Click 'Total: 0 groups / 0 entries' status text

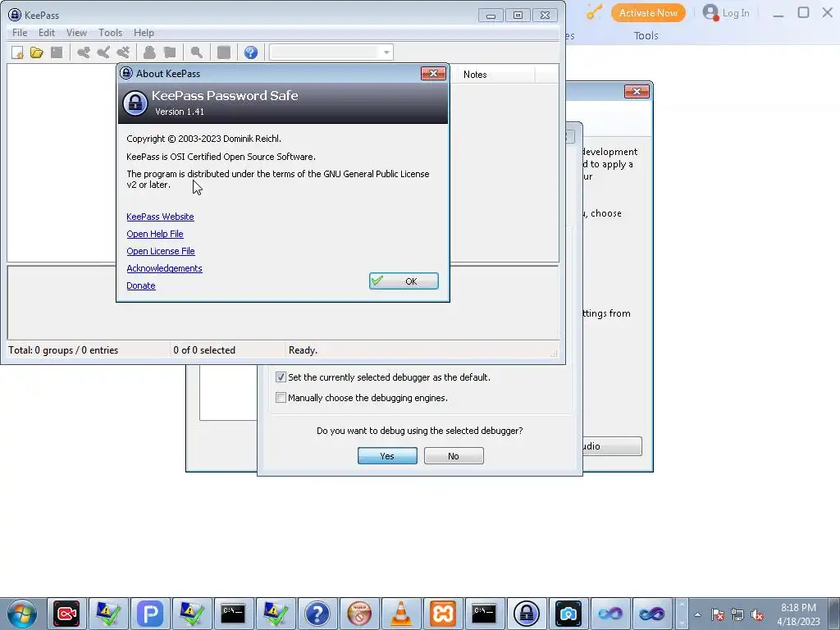click(63, 350)
